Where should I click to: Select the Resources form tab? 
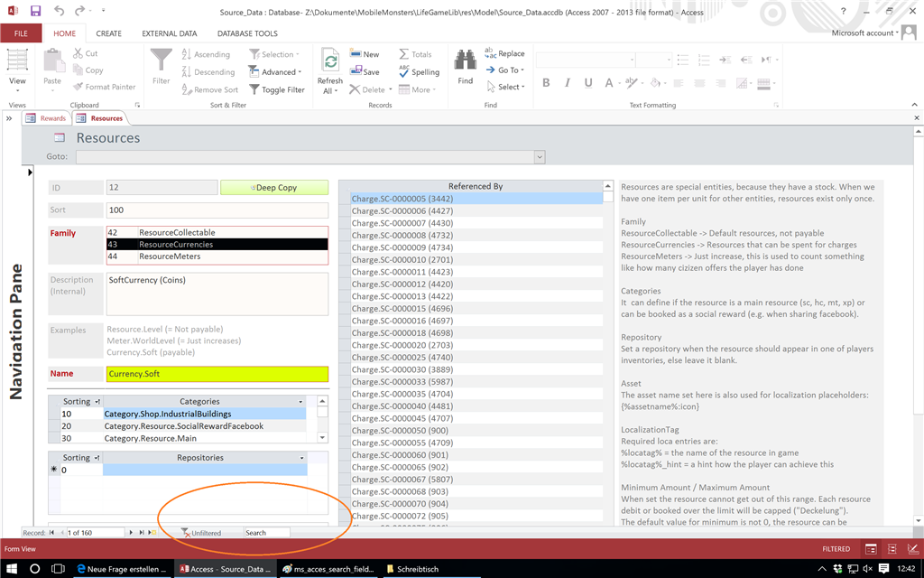(x=99, y=118)
